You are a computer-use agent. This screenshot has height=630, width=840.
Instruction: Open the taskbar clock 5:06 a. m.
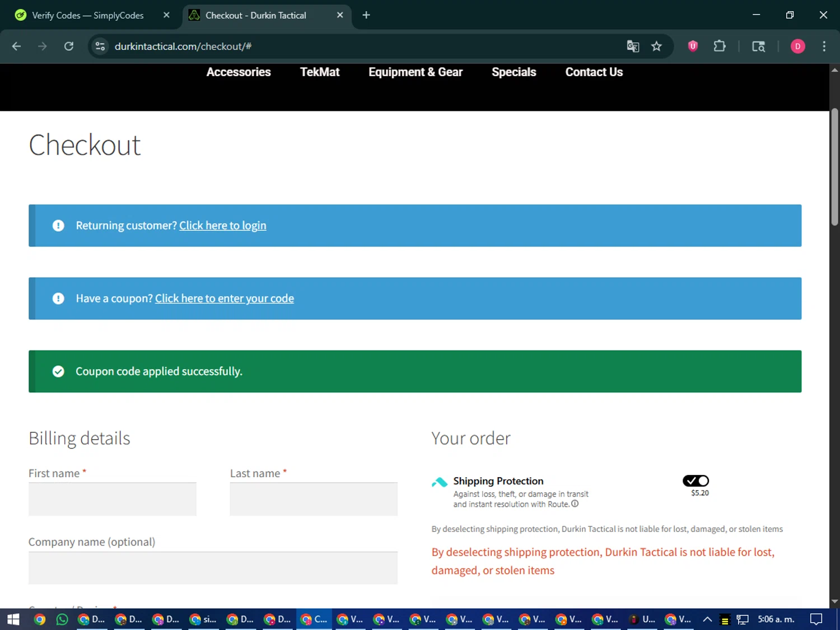776,619
